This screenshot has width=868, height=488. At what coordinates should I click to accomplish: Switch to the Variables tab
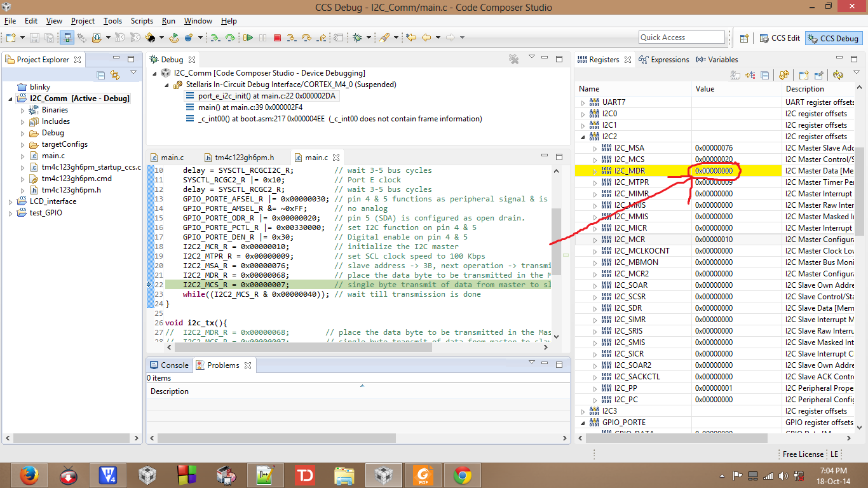pos(717,60)
